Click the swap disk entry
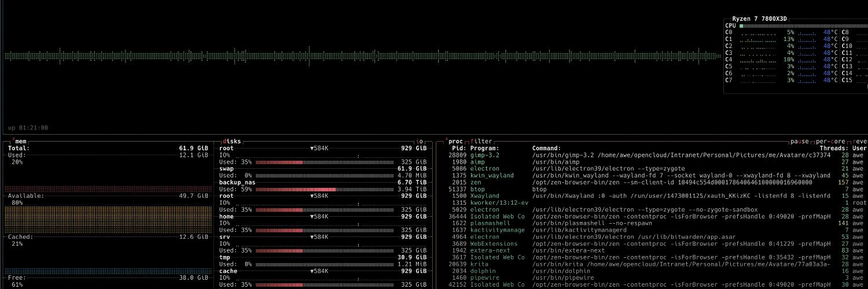 pyautogui.click(x=226, y=169)
